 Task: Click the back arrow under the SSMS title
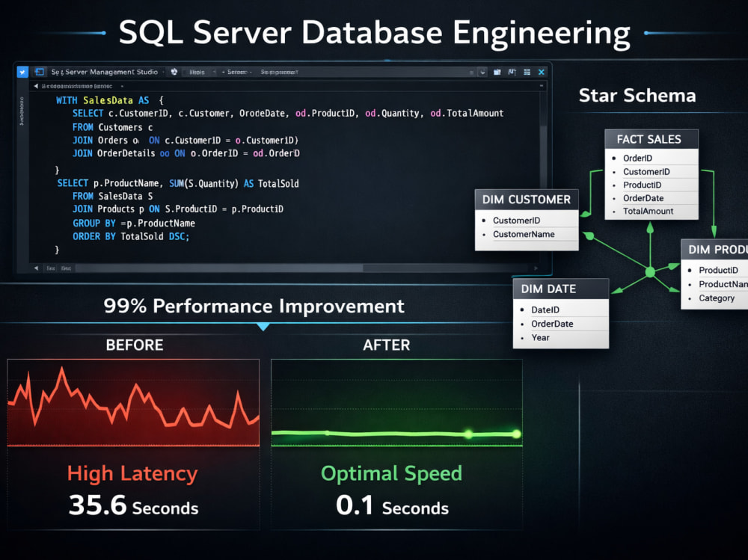pos(36,86)
